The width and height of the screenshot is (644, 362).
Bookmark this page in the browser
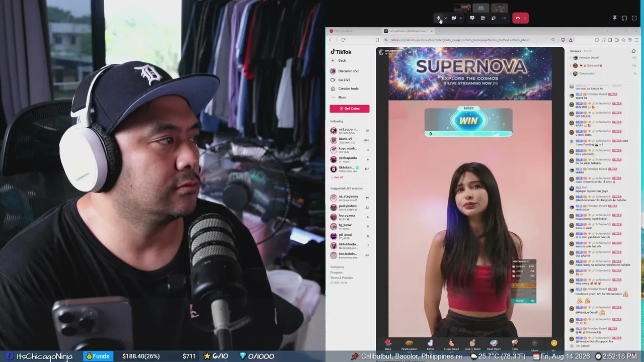pos(377,40)
